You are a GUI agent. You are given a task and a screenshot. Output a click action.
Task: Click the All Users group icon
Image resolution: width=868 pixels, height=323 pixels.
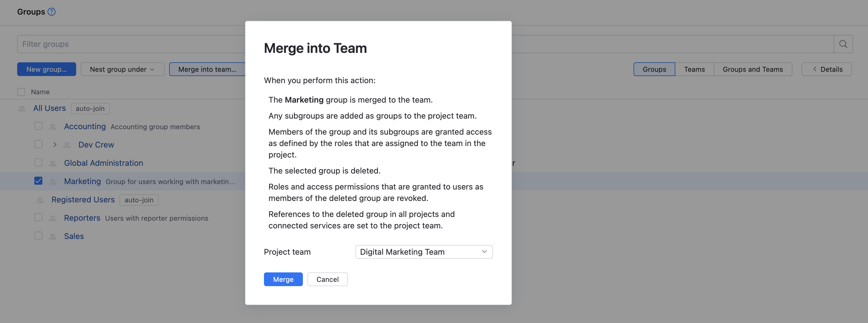pos(22,108)
